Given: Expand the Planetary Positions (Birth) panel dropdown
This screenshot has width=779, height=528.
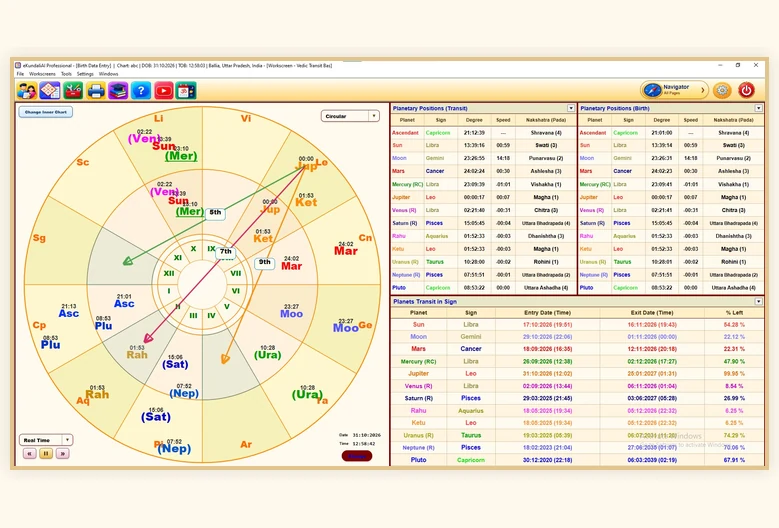Looking at the screenshot, I should (x=758, y=108).
